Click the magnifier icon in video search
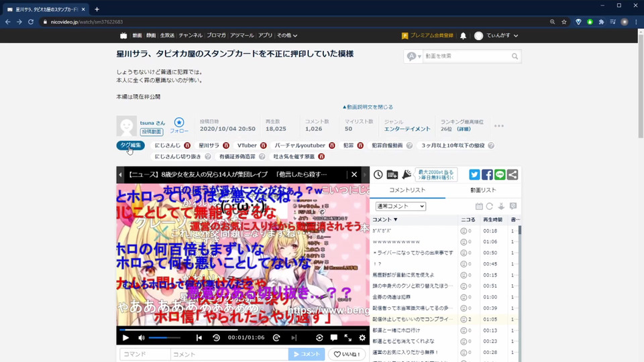The height and width of the screenshot is (362, 644). click(515, 56)
